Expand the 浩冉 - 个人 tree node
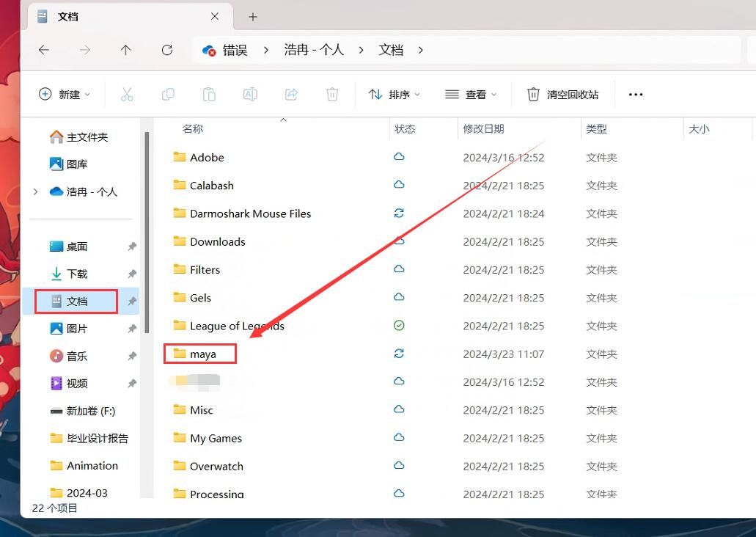 pos(35,191)
